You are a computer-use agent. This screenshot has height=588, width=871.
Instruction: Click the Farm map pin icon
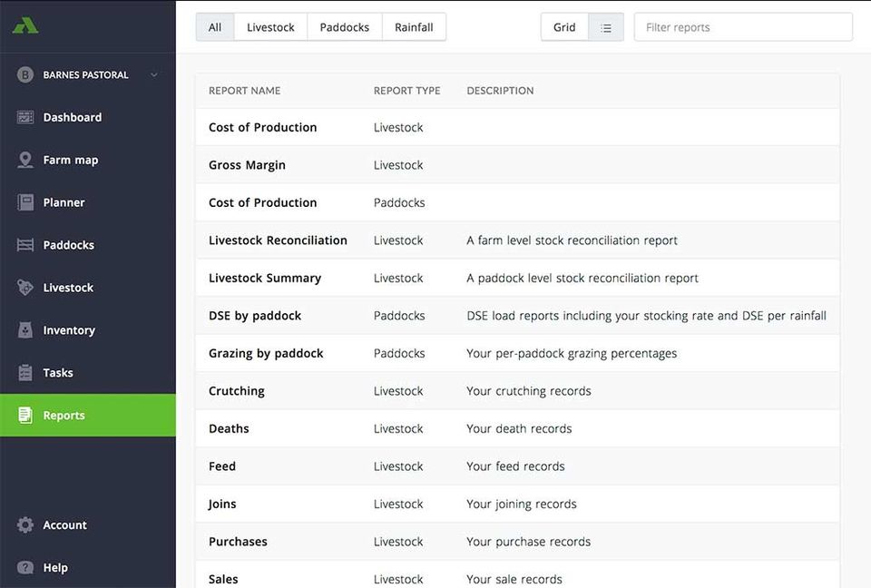coord(25,160)
